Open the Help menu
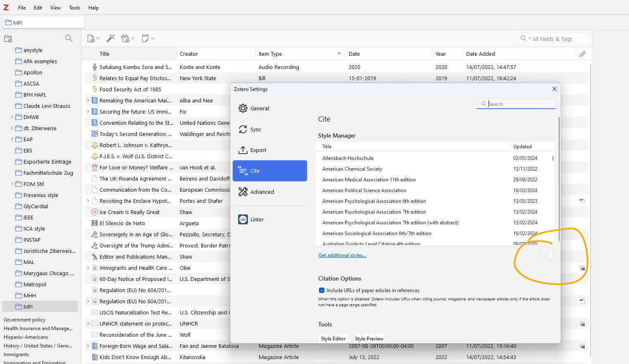Viewport: 629px width, 364px height. [x=93, y=7]
